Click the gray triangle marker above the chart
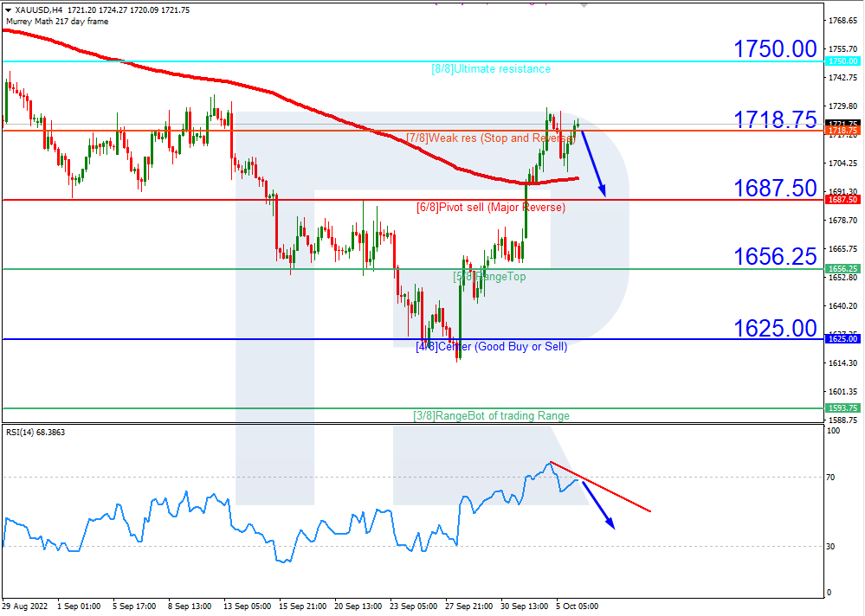865x616 pixels. tap(583, 5)
